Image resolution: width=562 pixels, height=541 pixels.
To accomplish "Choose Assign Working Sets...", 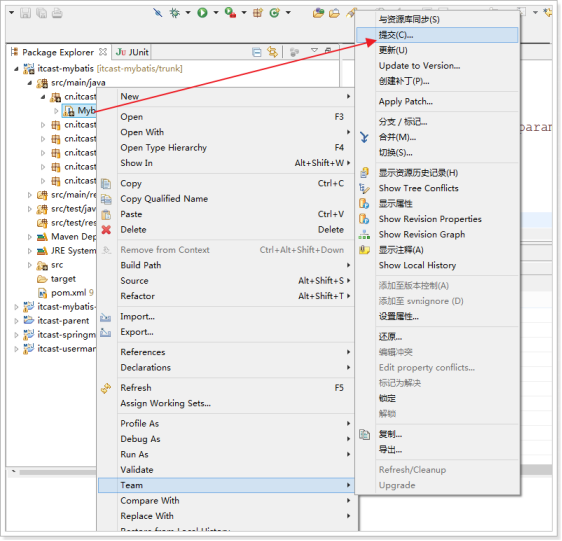I will tap(226, 404).
